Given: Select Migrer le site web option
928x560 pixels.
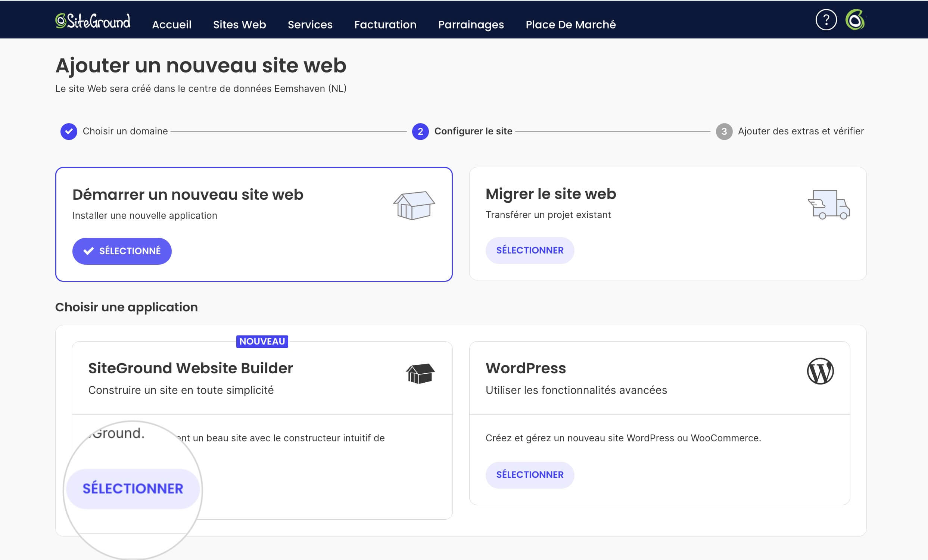Looking at the screenshot, I should point(530,251).
